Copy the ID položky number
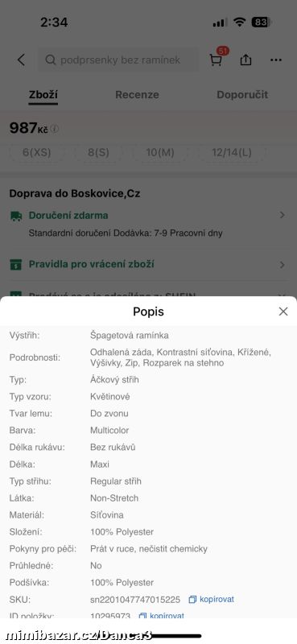 [162, 616]
